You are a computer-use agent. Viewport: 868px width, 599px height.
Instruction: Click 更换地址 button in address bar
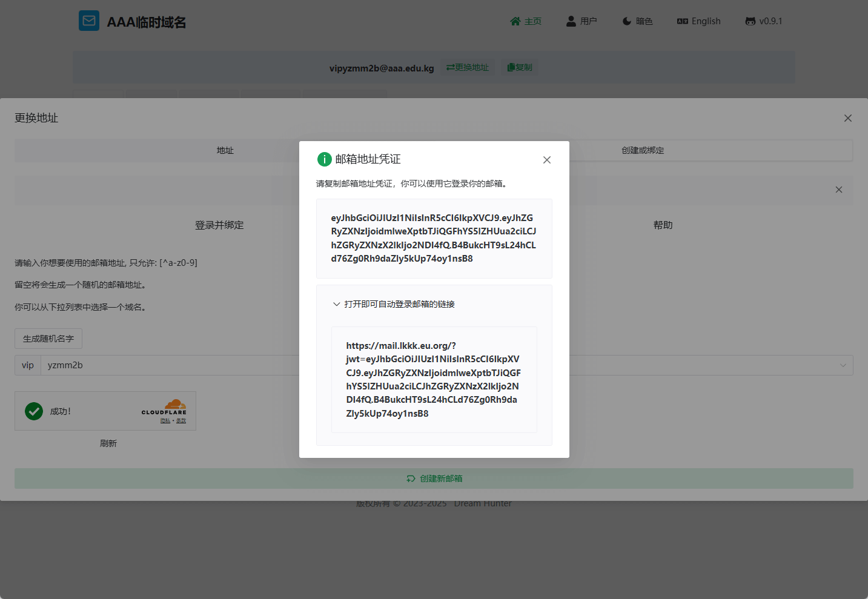pyautogui.click(x=468, y=67)
